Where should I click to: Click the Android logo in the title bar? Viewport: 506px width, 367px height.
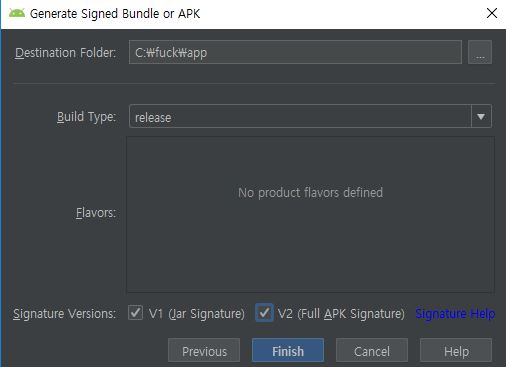pyautogui.click(x=17, y=14)
